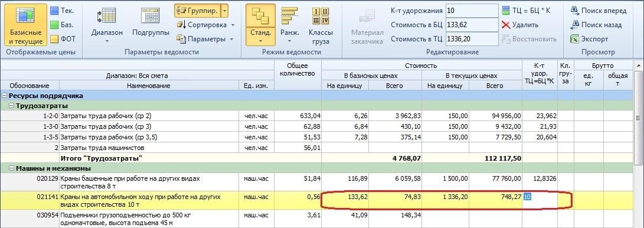Viewport: 644px width, 228px height.
Task: Show only Тек. current prices
Action: (63, 11)
